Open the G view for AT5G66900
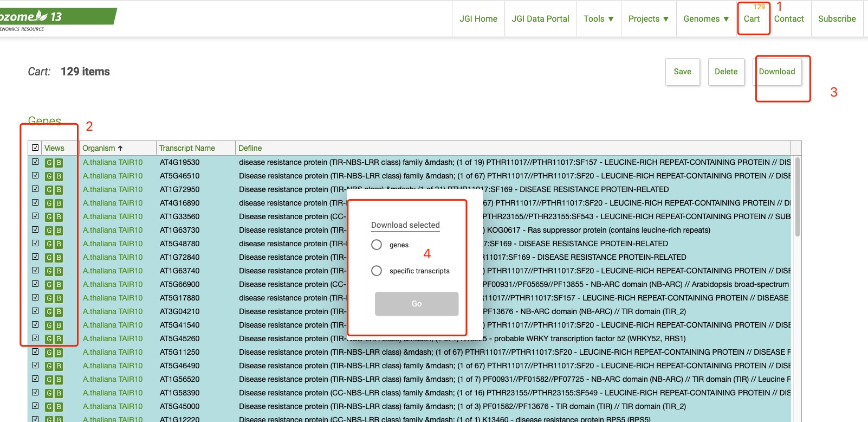The height and width of the screenshot is (422, 868). coord(49,285)
